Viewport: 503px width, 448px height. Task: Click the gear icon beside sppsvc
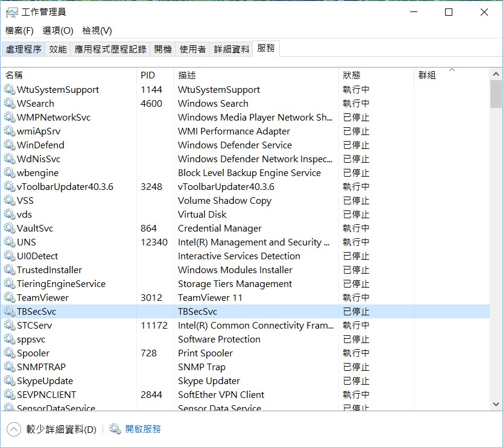10,339
